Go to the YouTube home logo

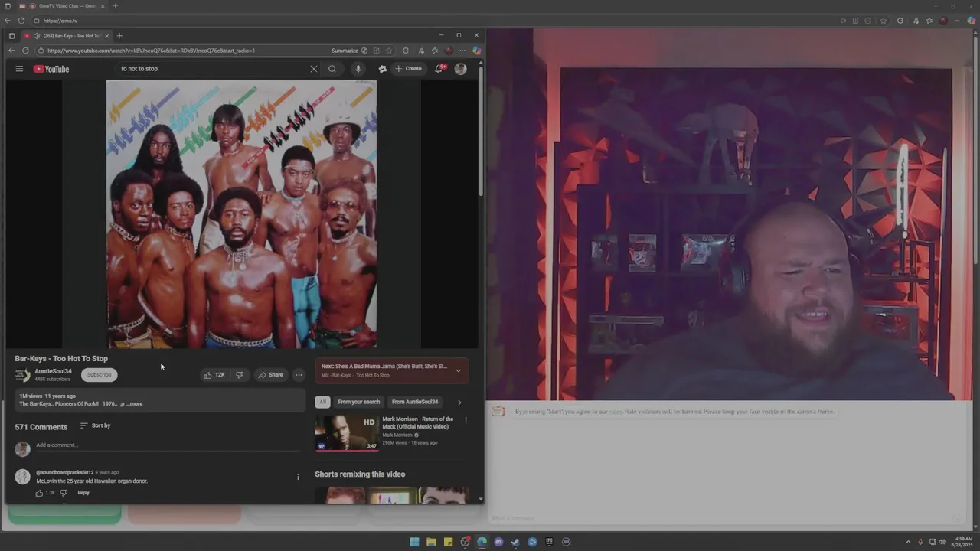(x=51, y=69)
